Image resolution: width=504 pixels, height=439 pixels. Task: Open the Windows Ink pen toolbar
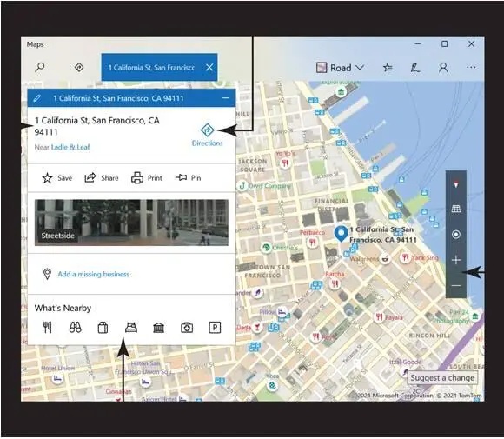(415, 68)
